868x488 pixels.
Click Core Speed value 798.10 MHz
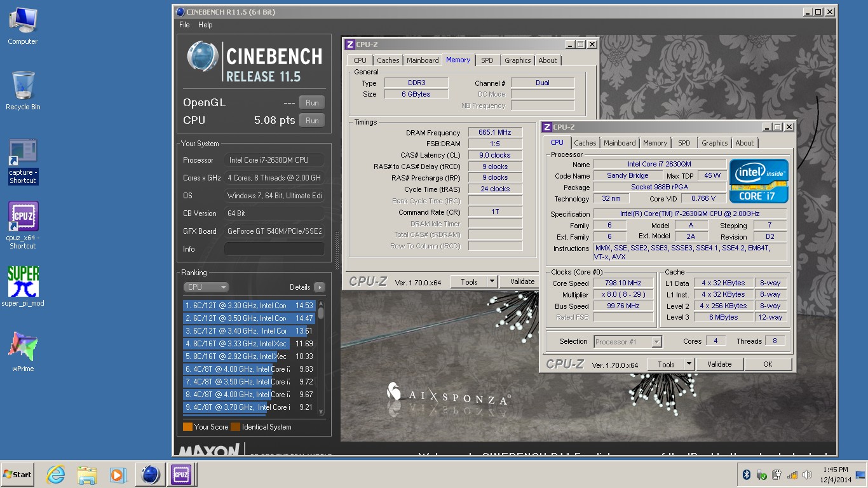point(623,283)
